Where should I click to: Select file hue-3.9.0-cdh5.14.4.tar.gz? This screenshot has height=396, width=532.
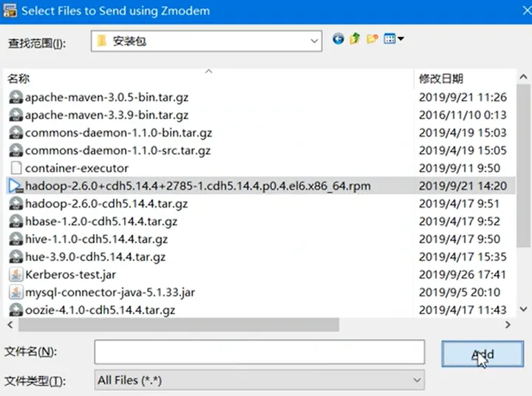pyautogui.click(x=95, y=256)
